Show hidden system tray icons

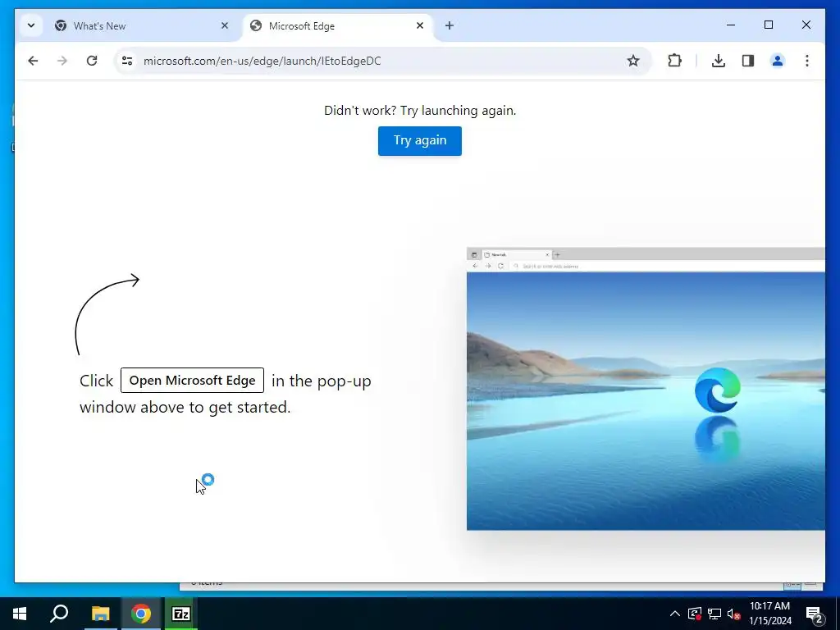(675, 614)
